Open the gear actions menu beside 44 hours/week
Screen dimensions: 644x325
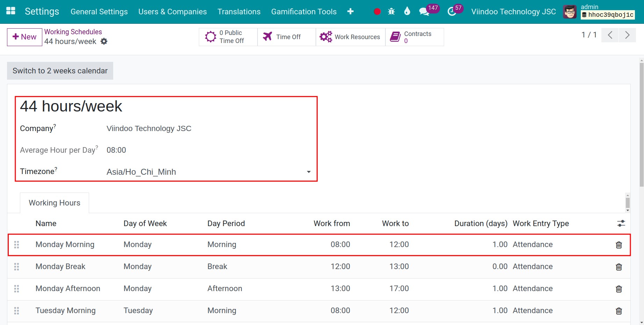coord(104,41)
